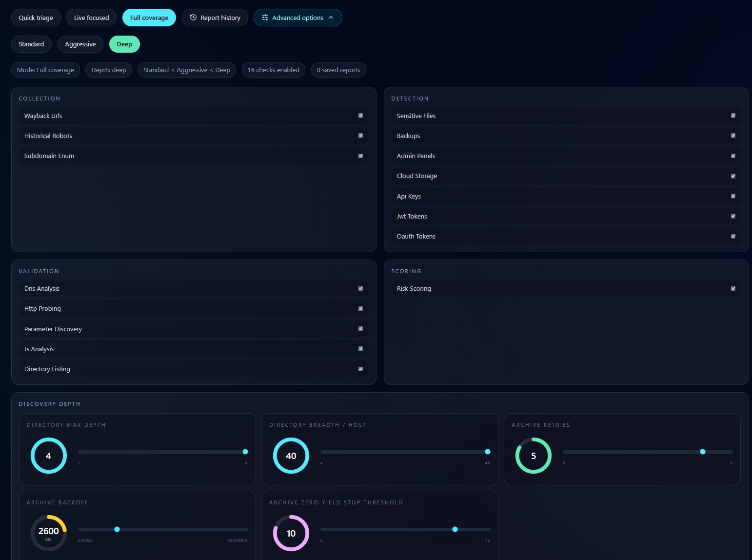This screenshot has height=560, width=752.
Task: Uncheck Cloud Storage detection
Action: click(x=732, y=176)
